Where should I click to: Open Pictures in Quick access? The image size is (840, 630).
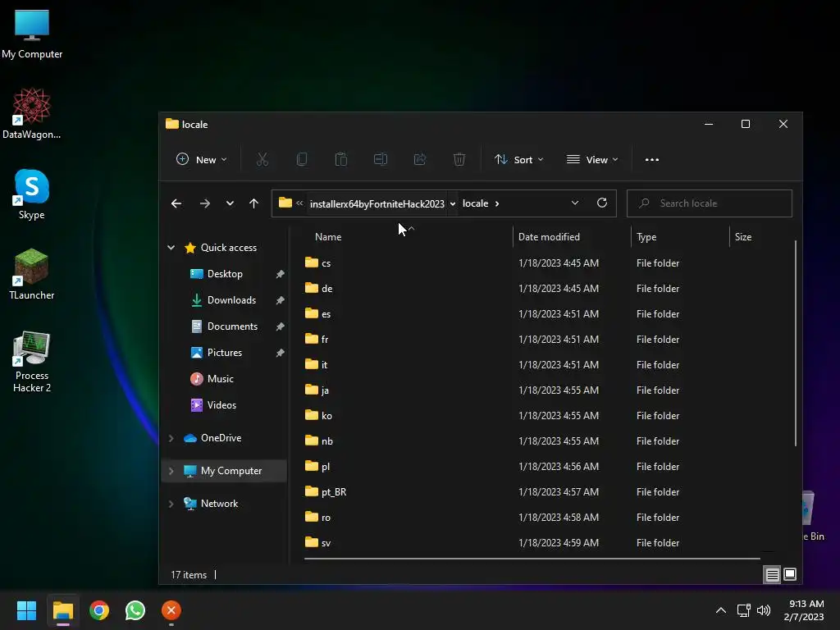tap(225, 353)
